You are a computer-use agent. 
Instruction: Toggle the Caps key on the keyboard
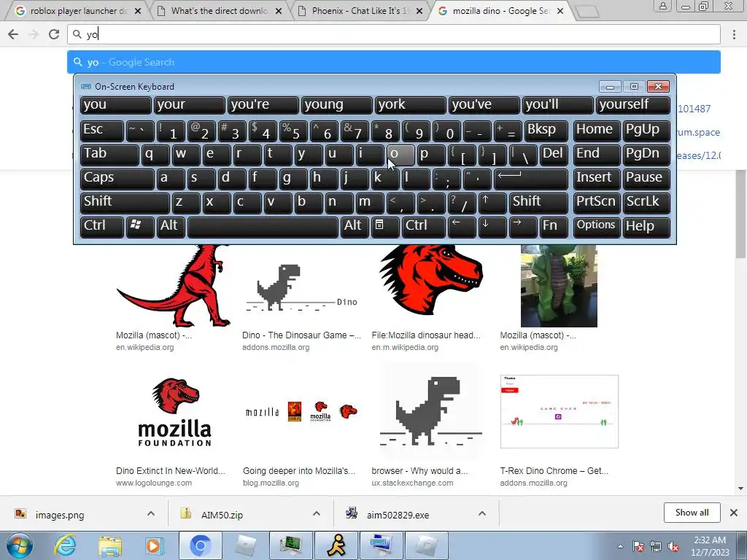tap(117, 179)
